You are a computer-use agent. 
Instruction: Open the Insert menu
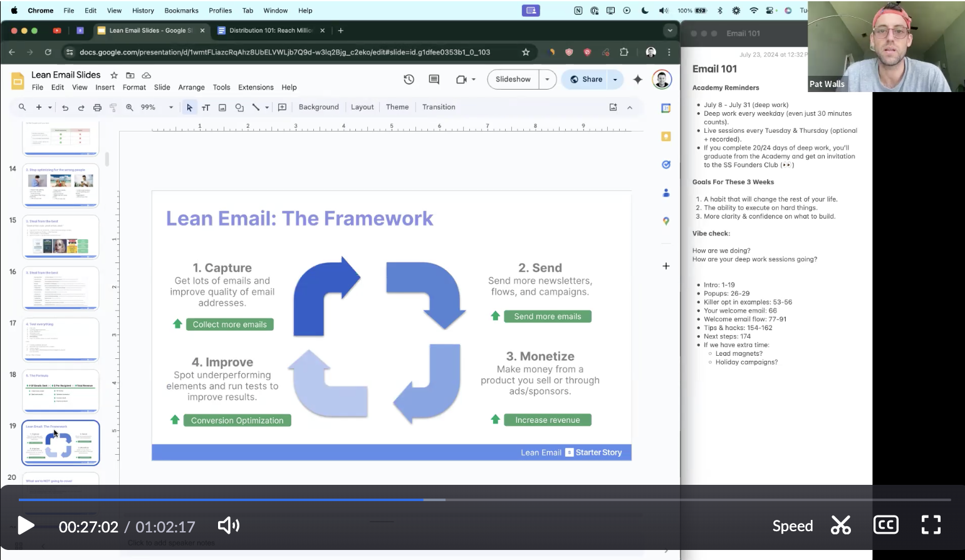(x=105, y=88)
